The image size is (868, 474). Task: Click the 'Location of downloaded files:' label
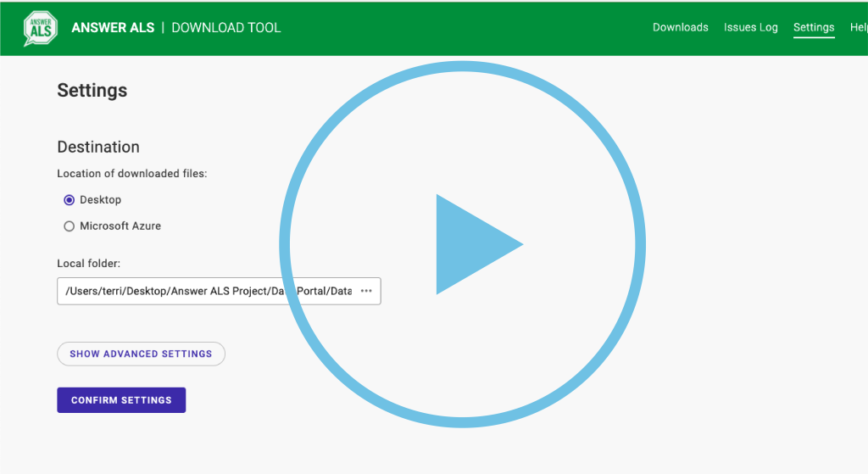pos(131,173)
